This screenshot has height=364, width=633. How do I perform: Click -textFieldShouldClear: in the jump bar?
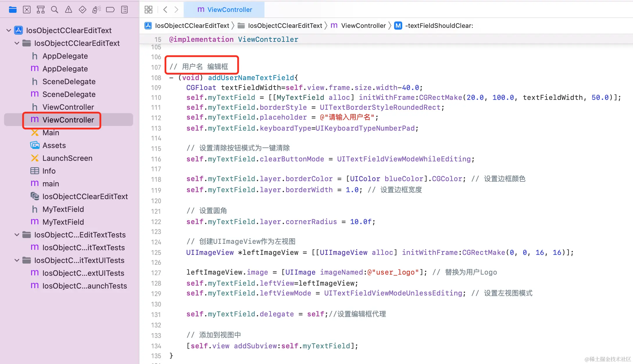(x=439, y=26)
